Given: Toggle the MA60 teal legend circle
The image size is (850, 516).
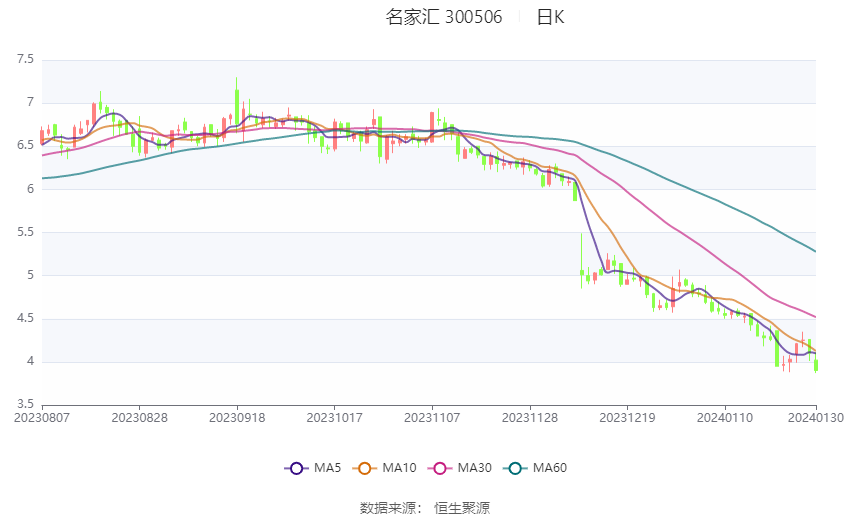Looking at the screenshot, I should 515,468.
